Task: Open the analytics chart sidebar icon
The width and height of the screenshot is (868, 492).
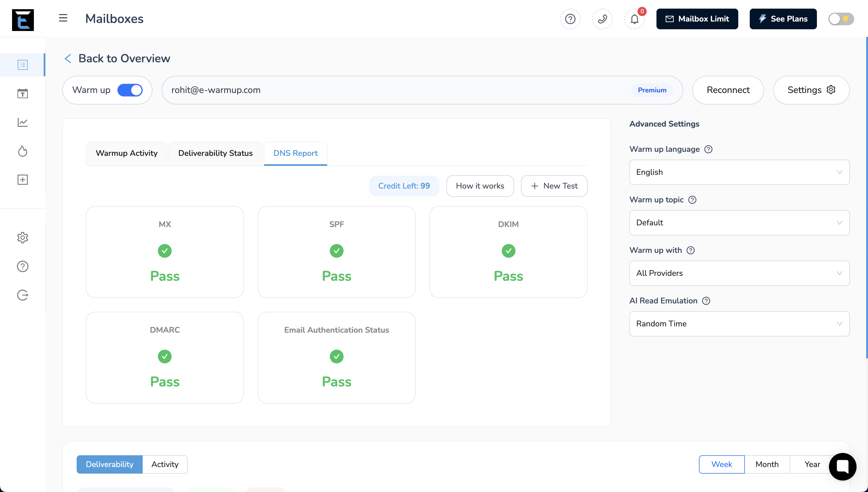Action: (x=23, y=122)
